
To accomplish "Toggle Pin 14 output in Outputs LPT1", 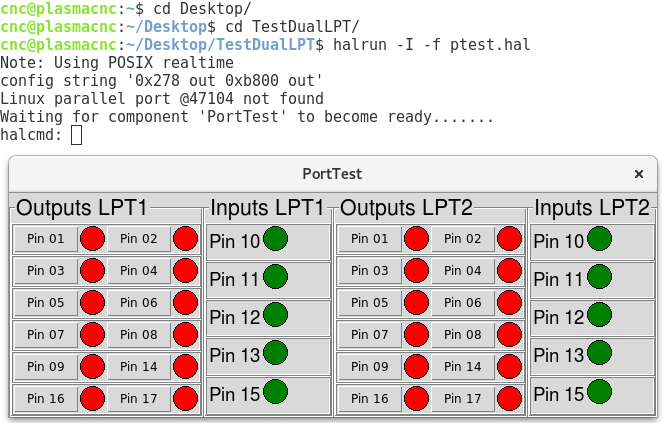I will point(138,366).
